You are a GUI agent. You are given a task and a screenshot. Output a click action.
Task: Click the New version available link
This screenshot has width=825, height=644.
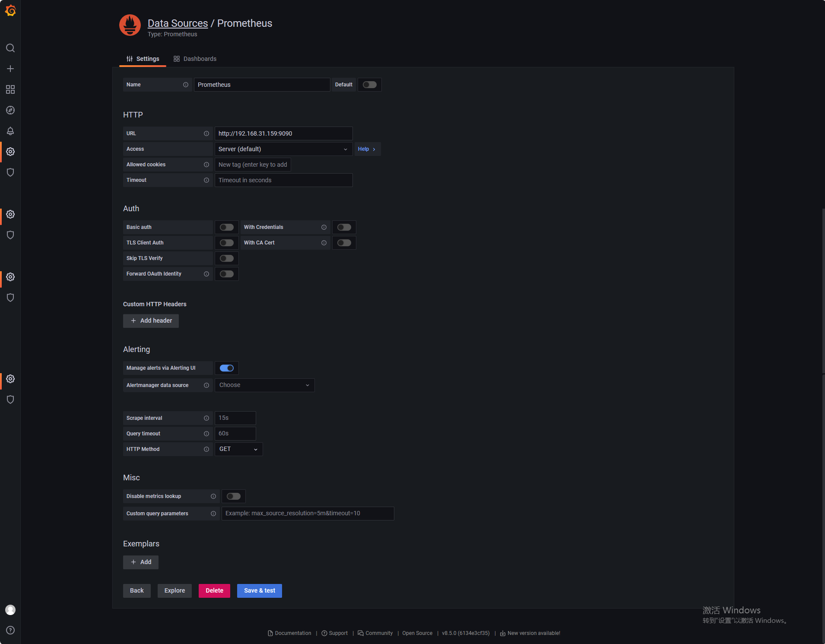(x=530, y=633)
